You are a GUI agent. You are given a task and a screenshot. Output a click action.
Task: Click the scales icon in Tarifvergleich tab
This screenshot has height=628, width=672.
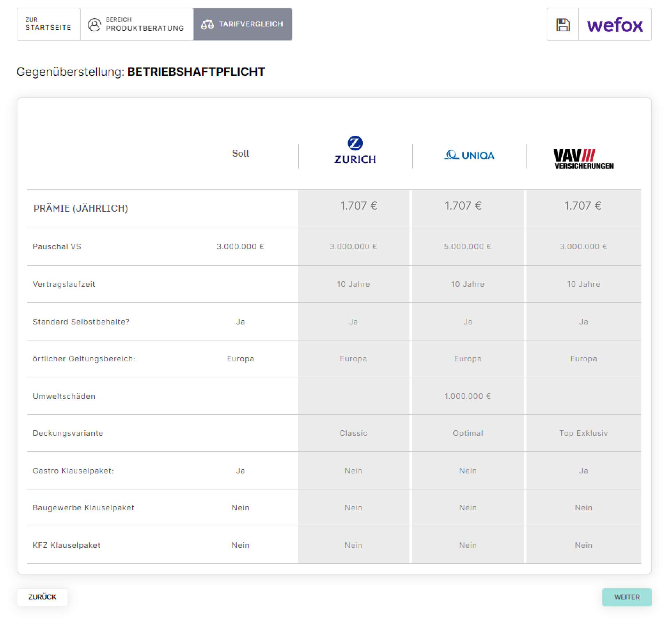coord(207,24)
